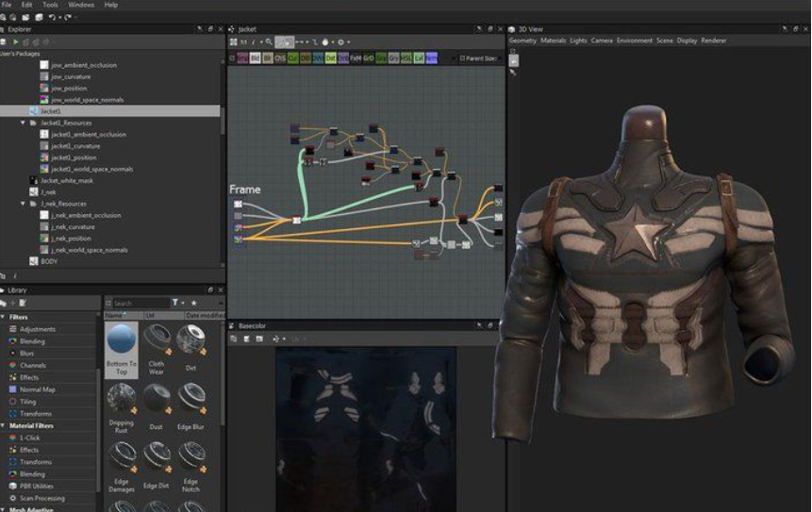Click the 1:1 zoom reset in graph toolbar
This screenshot has height=512, width=812.
tap(243, 41)
